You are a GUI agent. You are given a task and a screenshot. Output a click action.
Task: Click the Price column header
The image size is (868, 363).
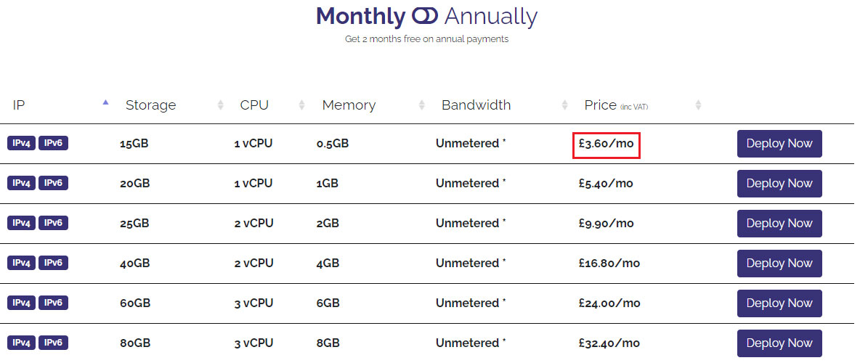[x=616, y=105]
